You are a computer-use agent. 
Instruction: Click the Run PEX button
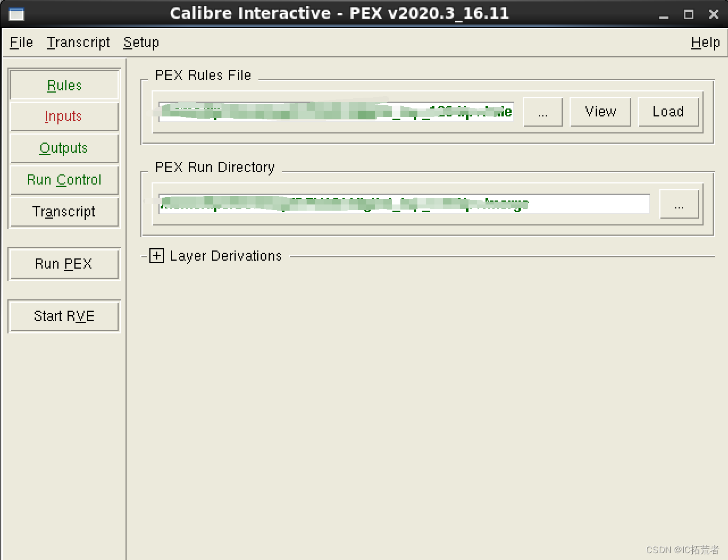click(x=64, y=264)
